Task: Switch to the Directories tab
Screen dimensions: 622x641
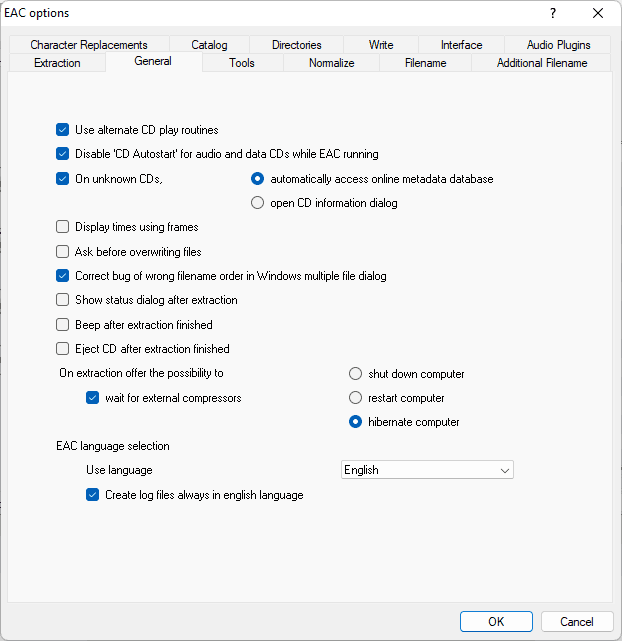Action: coord(296,45)
